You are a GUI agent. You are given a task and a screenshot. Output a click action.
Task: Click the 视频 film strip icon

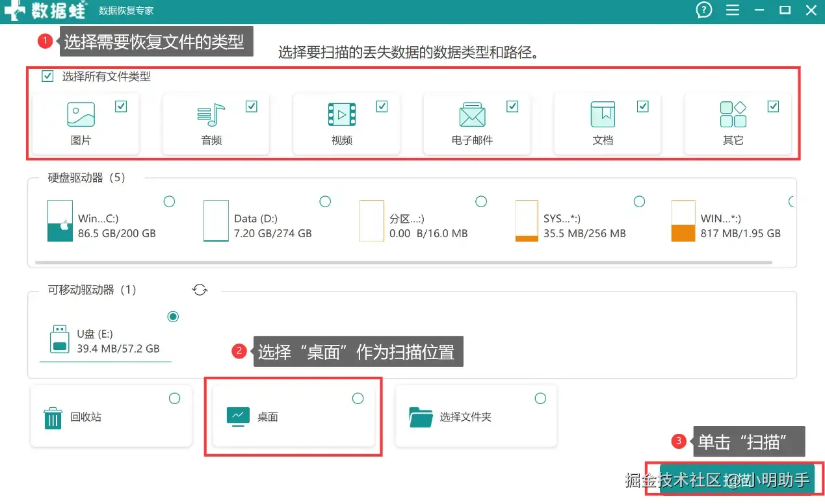tap(341, 114)
